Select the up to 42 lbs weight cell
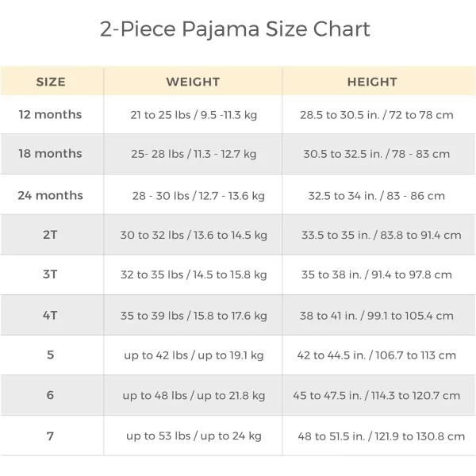 coord(194,355)
